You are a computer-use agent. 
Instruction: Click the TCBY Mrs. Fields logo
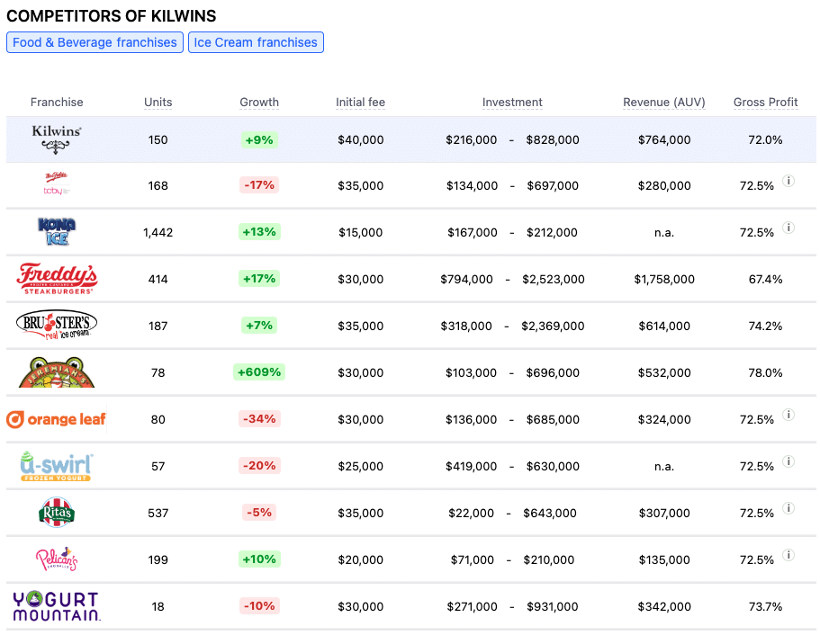tap(57, 184)
